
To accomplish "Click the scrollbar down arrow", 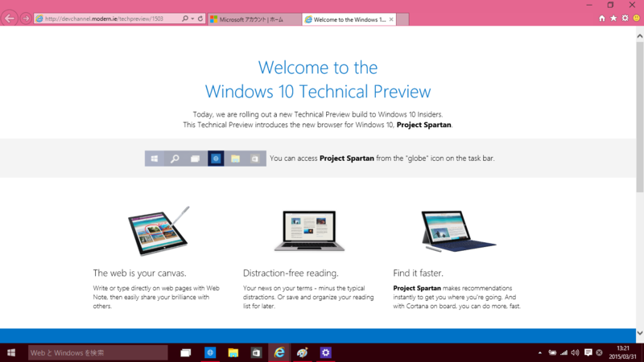I will [x=640, y=333].
